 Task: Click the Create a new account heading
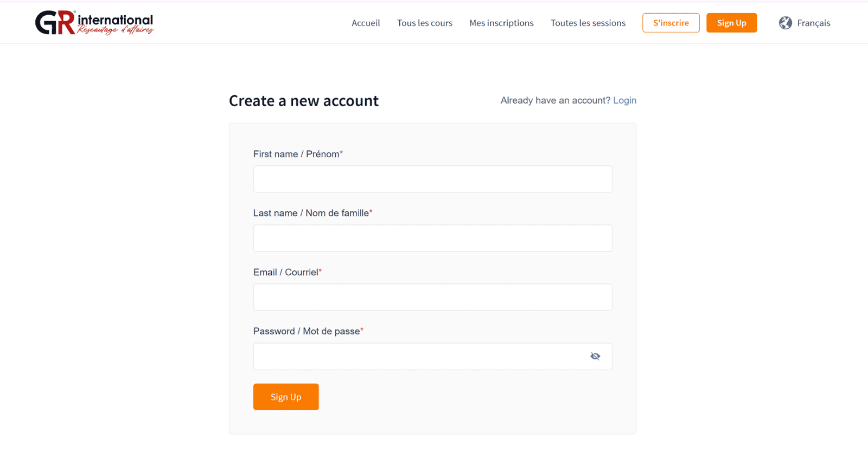coord(304,101)
